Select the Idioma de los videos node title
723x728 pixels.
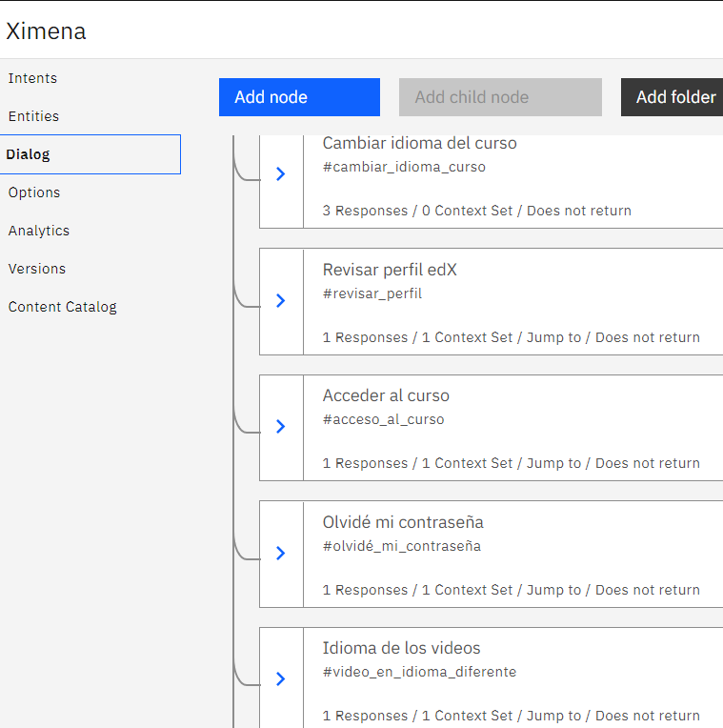click(401, 649)
